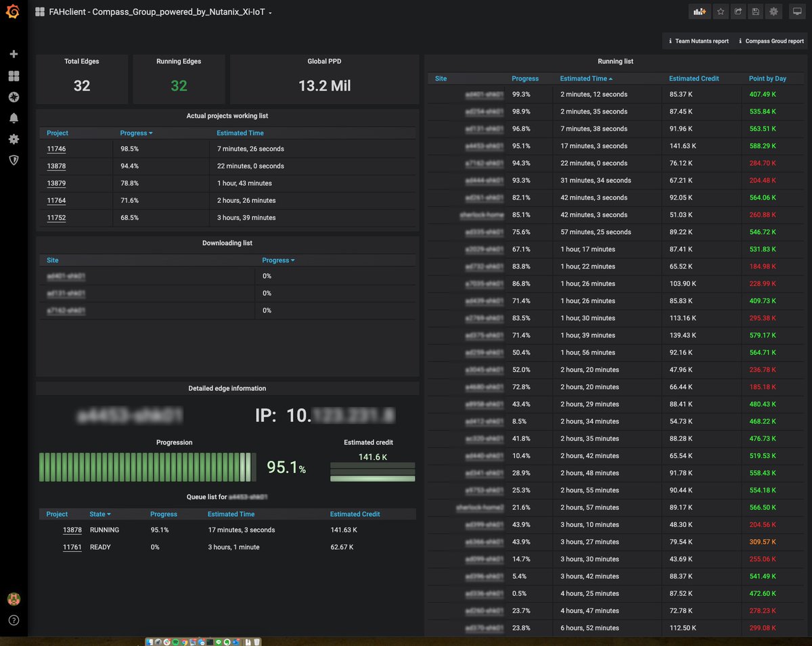Image resolution: width=812 pixels, height=646 pixels.
Task: Sort queue list by State column
Action: coord(100,514)
